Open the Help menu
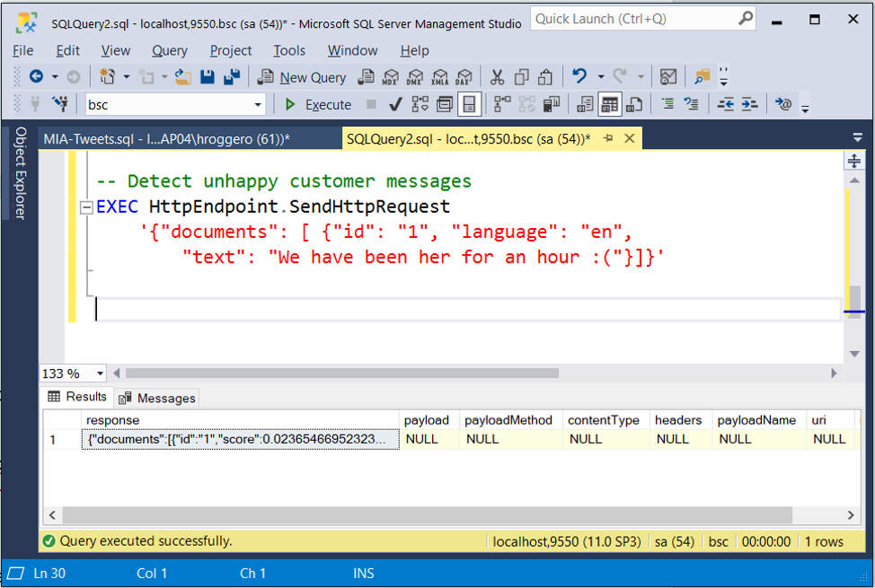Image resolution: width=875 pixels, height=588 pixels. click(415, 50)
